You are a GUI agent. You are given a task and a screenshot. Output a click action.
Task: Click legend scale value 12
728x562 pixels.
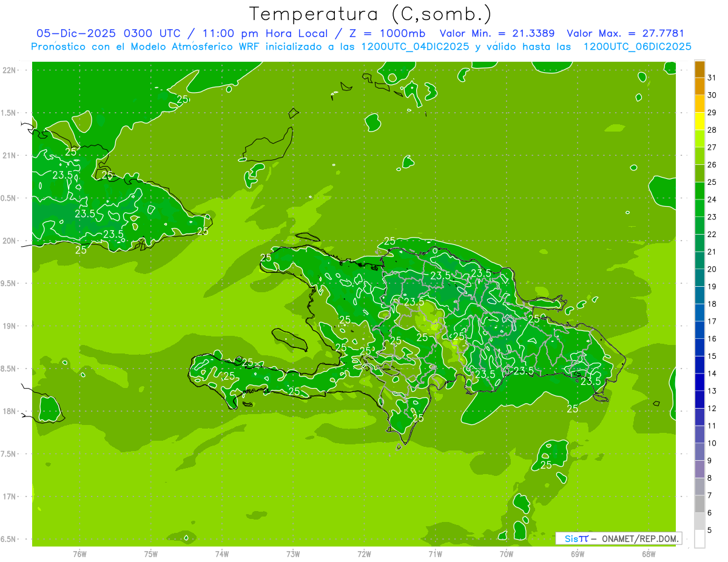tap(712, 409)
